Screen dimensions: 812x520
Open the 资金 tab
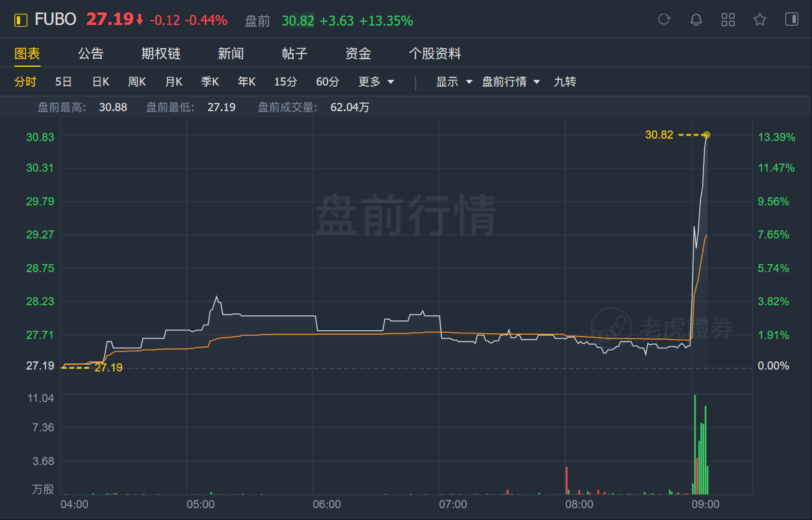pos(358,54)
